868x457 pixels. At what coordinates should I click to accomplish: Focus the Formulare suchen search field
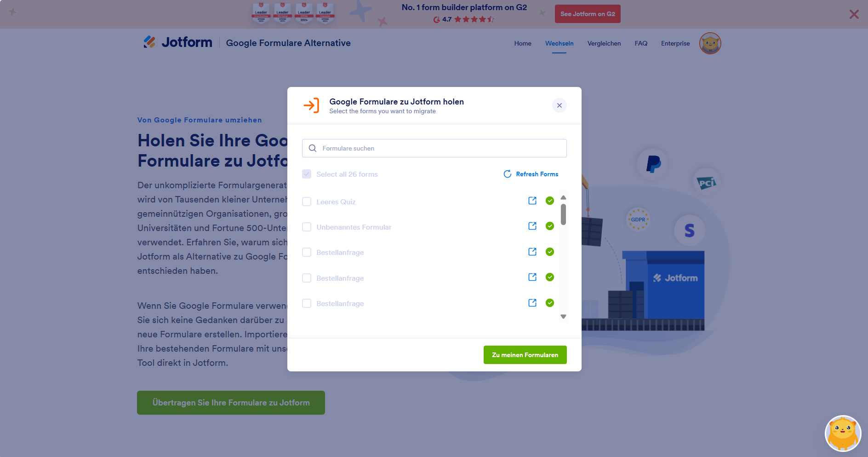434,148
